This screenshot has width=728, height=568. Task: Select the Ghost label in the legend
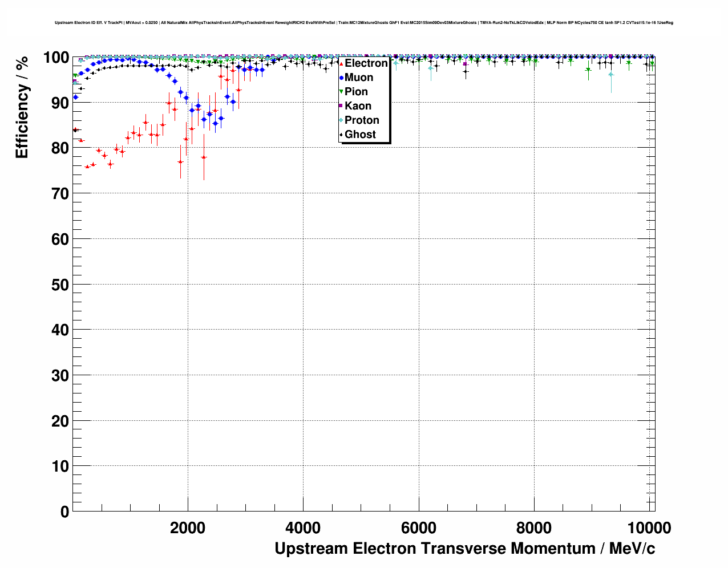(360, 135)
